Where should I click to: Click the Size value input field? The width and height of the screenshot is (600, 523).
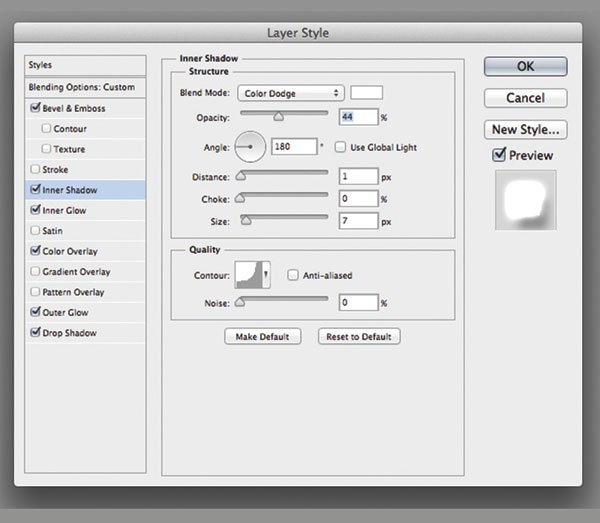click(x=358, y=221)
